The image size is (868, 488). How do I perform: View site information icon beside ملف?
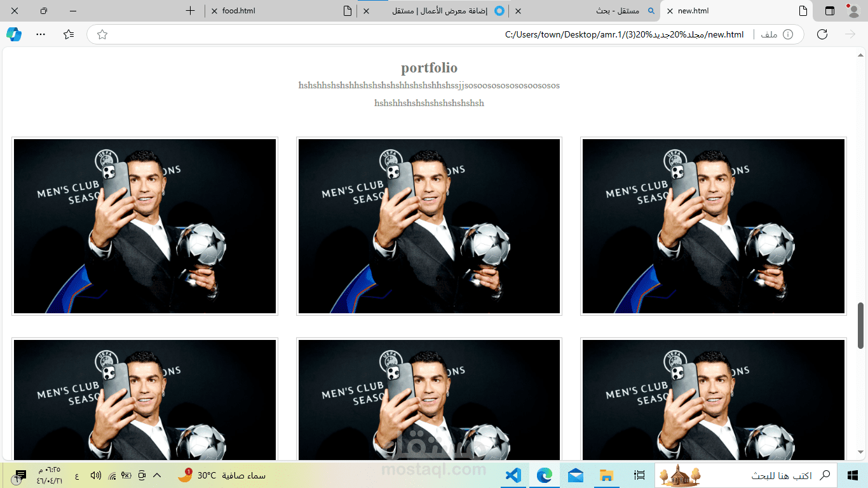(x=788, y=34)
